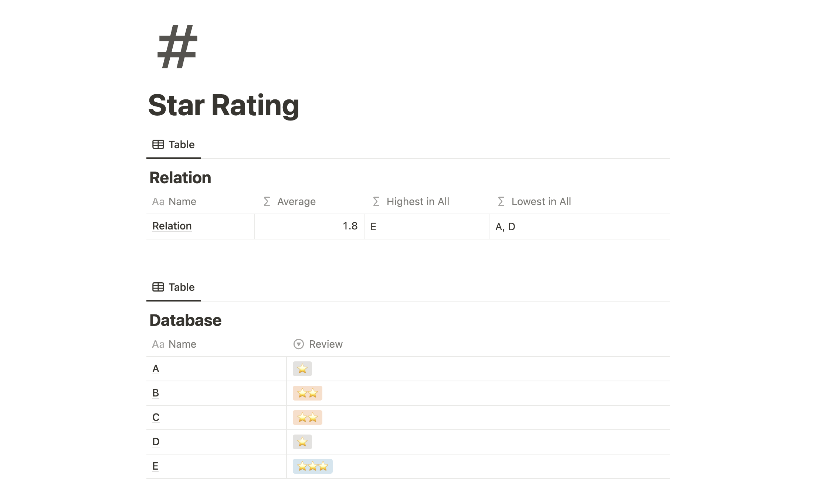Click the Average formula column header
This screenshot has height=504, width=817.
tap(296, 201)
